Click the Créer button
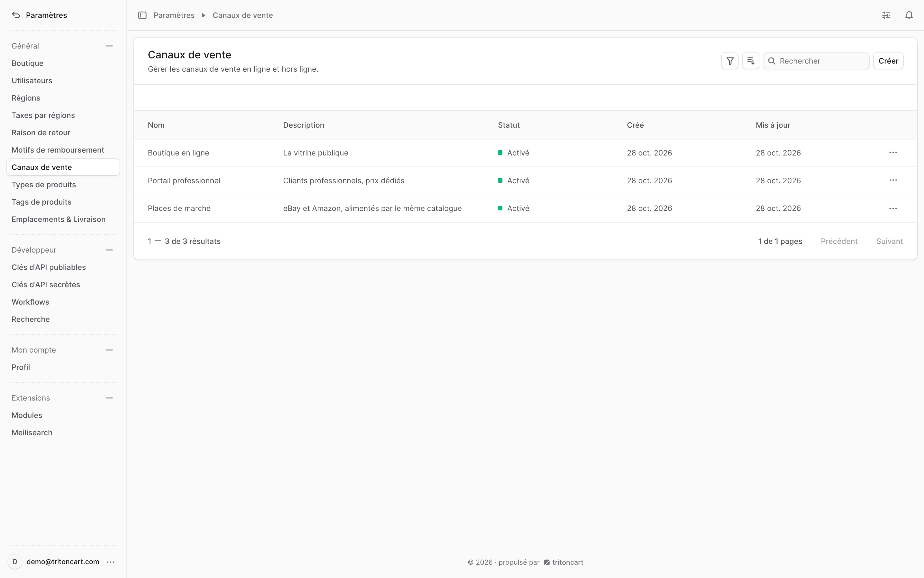924x578 pixels. 888,61
